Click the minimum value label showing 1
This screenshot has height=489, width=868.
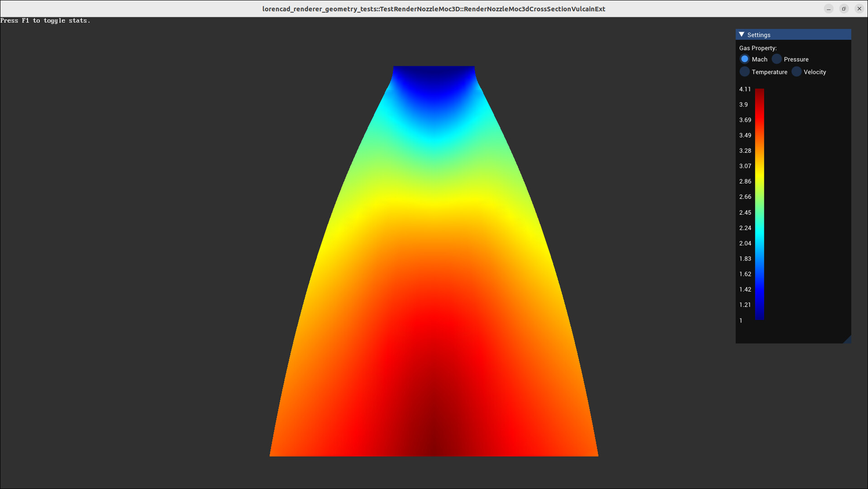pos(740,320)
